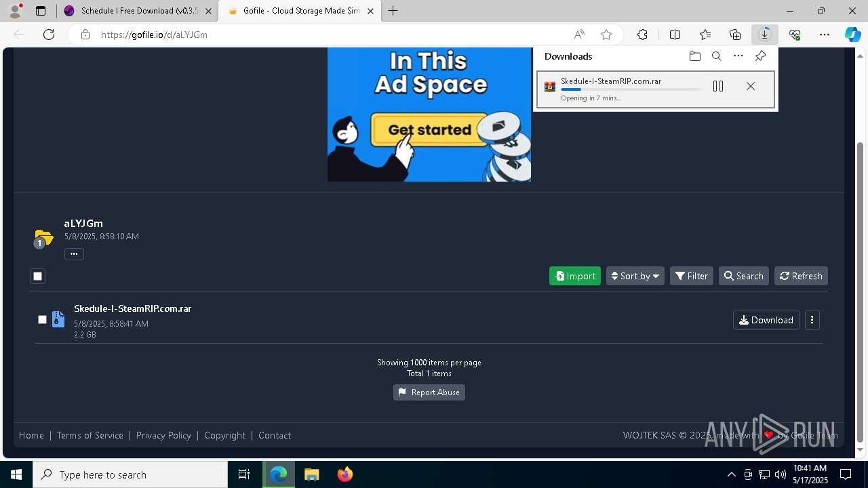Expand the Sort by dropdown
The width and height of the screenshot is (868, 488).
coord(635,276)
